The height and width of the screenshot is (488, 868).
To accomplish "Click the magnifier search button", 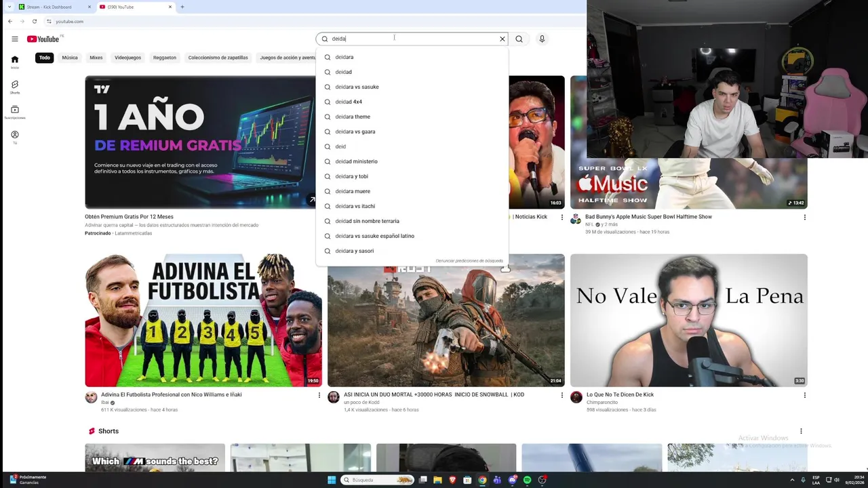I will tap(519, 39).
